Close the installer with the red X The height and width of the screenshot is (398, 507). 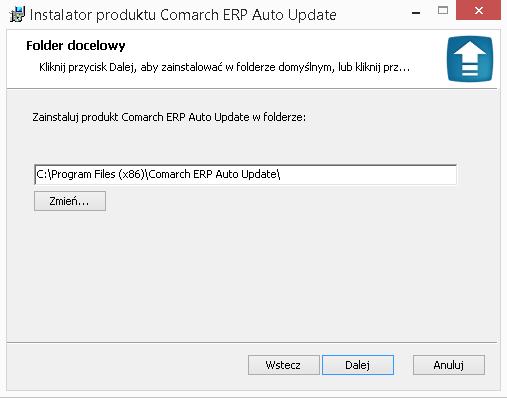(x=478, y=11)
